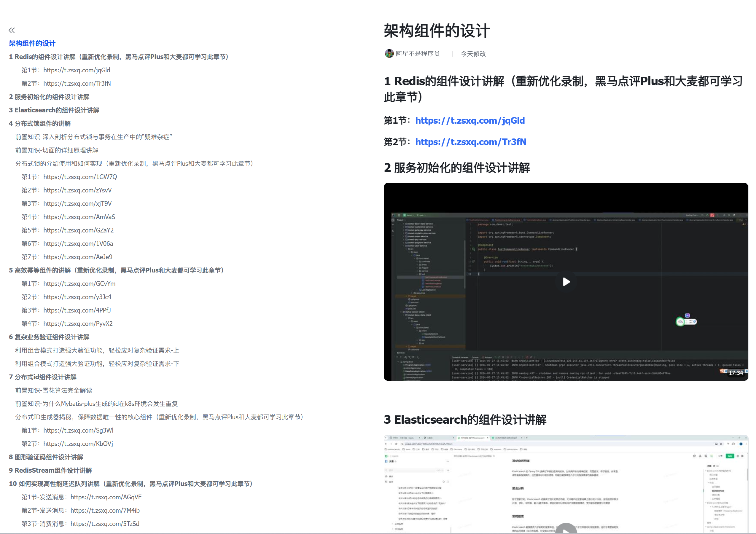Image resolution: width=756 pixels, height=534 pixels.
Task: Jump to 2 服务初始化的组件设计讲解 in outline
Action: point(49,97)
